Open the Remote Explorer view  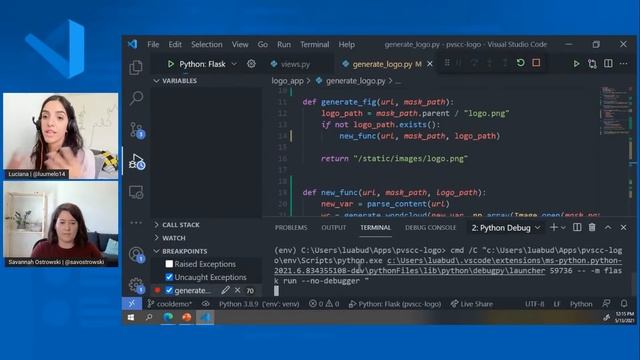point(136,192)
